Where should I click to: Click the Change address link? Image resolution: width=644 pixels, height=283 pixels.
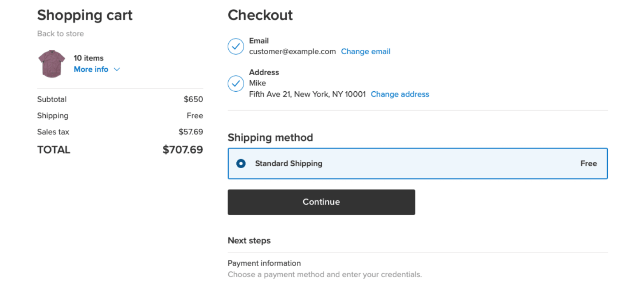pyautogui.click(x=400, y=94)
